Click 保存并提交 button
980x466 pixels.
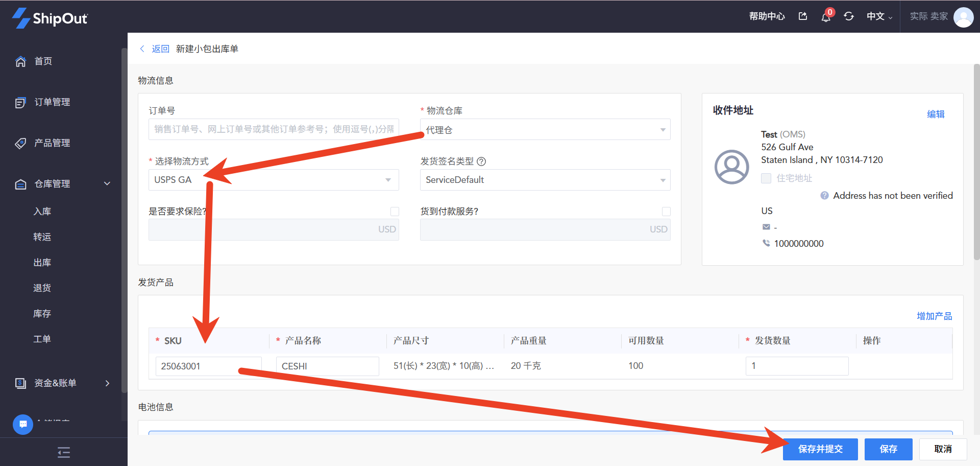[x=820, y=449]
